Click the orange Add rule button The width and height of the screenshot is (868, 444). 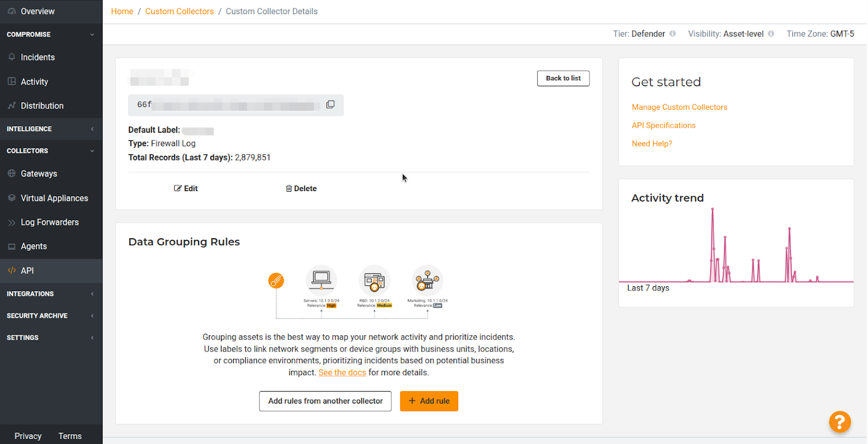(429, 401)
